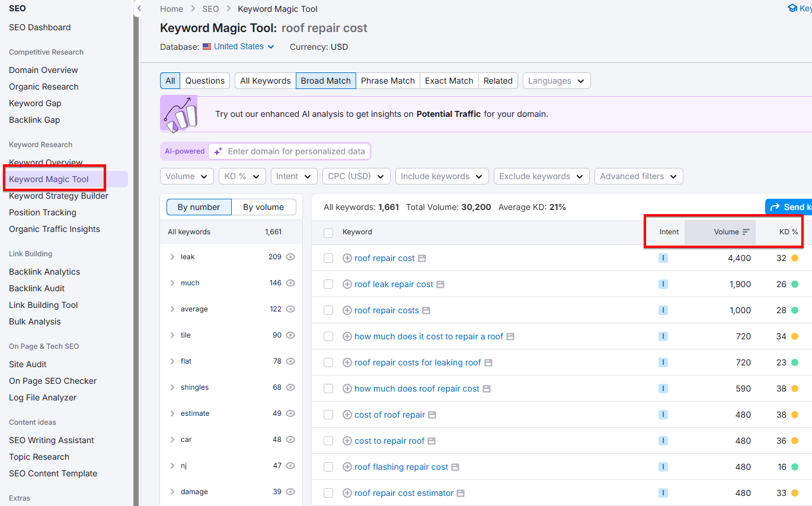Click add icon beside 'how much does roof repair cost'
Image resolution: width=812 pixels, height=506 pixels.
tap(347, 389)
